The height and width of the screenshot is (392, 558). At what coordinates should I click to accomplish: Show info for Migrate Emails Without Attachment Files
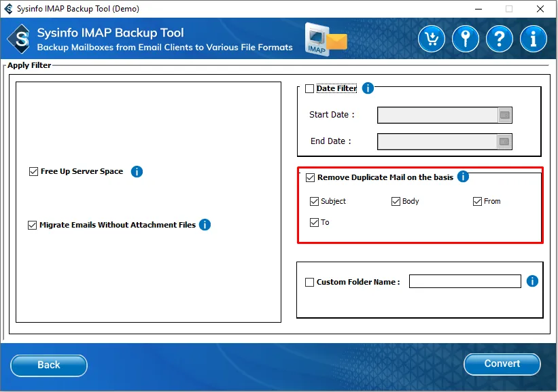pyautogui.click(x=205, y=225)
